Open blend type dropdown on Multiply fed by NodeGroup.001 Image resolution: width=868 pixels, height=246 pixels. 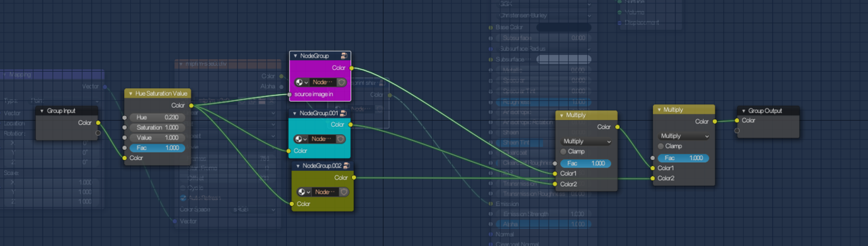pos(587,142)
